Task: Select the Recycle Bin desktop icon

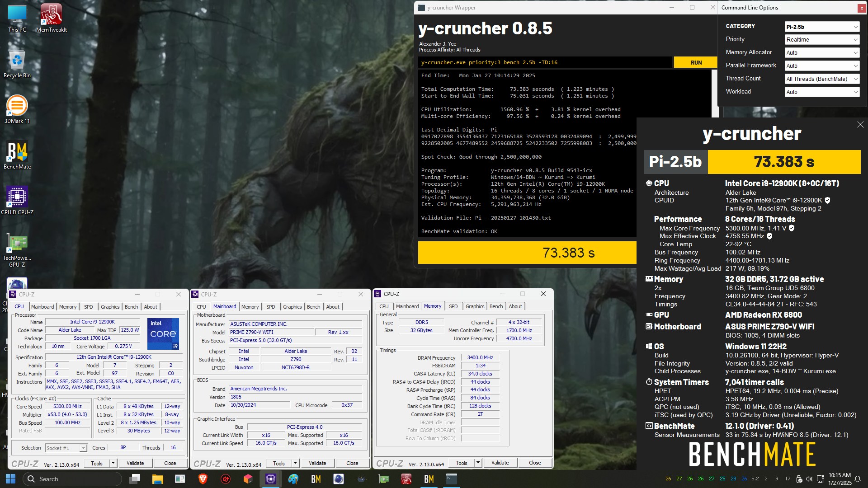Action: pyautogui.click(x=17, y=64)
